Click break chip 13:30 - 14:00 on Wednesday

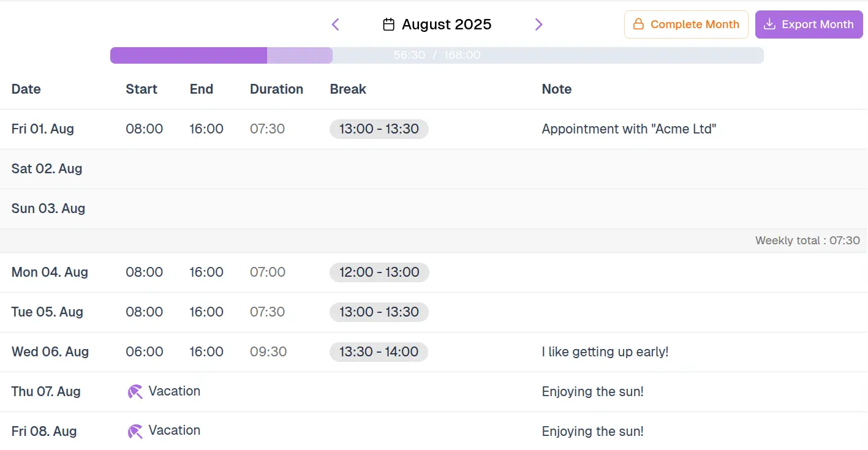[379, 352]
